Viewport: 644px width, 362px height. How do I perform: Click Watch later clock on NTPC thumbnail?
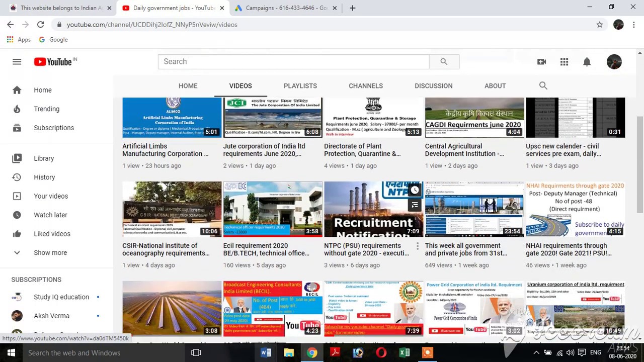[415, 190]
